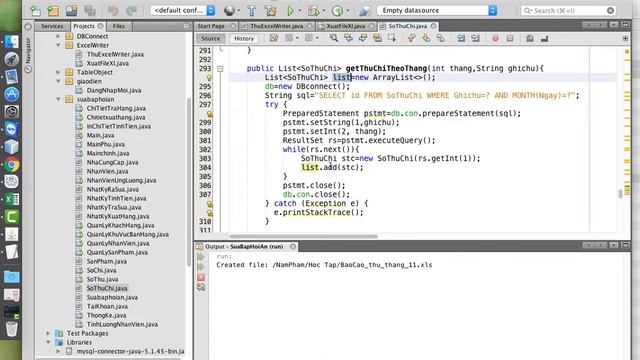Click the Undo icon in main toolbar

(x=113, y=11)
